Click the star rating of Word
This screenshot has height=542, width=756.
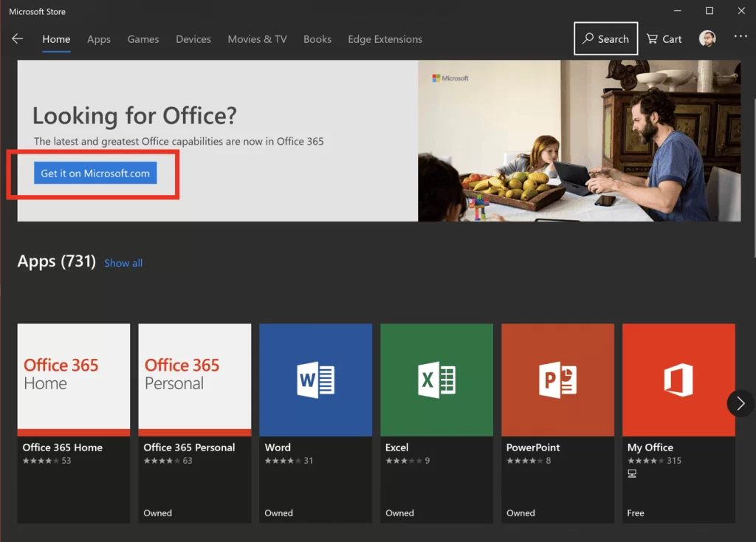point(283,461)
